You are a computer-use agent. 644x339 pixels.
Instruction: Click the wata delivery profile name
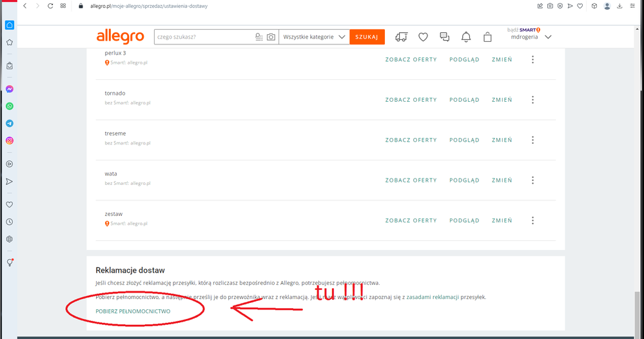coord(111,173)
